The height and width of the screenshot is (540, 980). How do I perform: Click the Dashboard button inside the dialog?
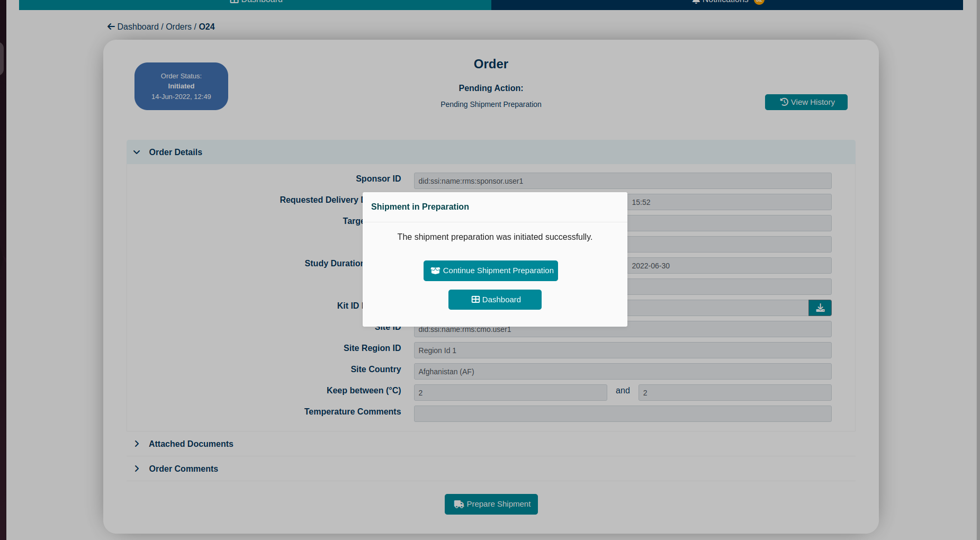(x=495, y=299)
